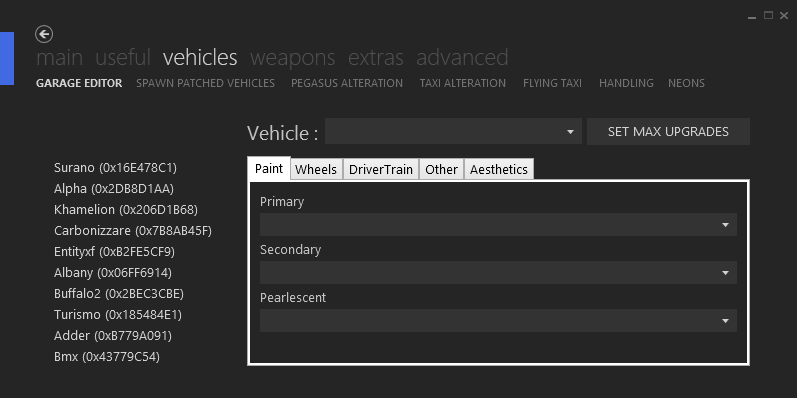Image resolution: width=797 pixels, height=398 pixels.
Task: Expand the Secondary paint dropdown
Action: (498, 273)
